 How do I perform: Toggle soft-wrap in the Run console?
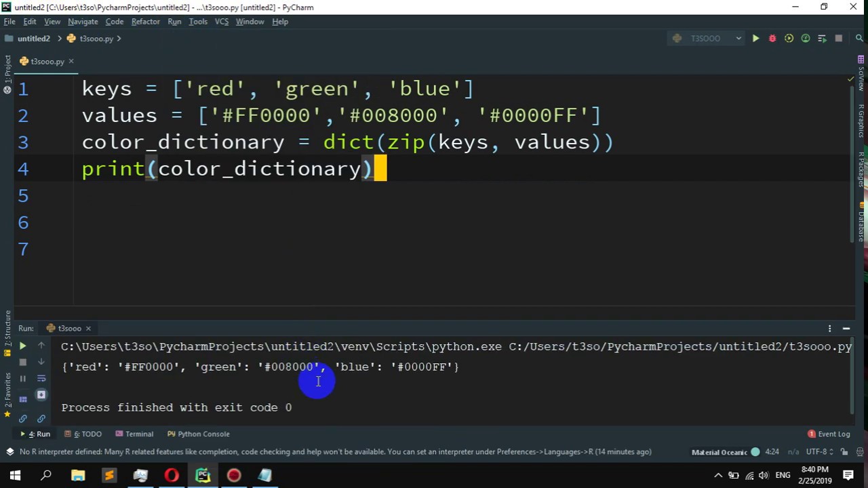coord(41,379)
